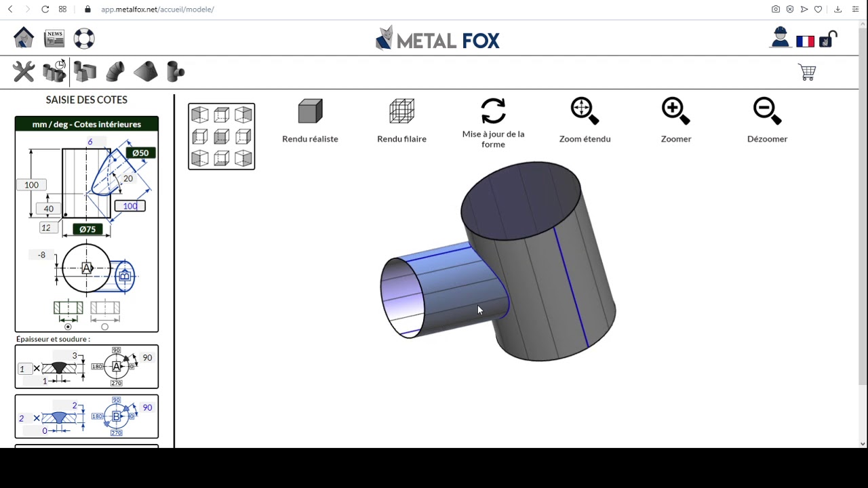The width and height of the screenshot is (868, 488).
Task: Click the browser heart bookmark icon
Action: click(818, 9)
